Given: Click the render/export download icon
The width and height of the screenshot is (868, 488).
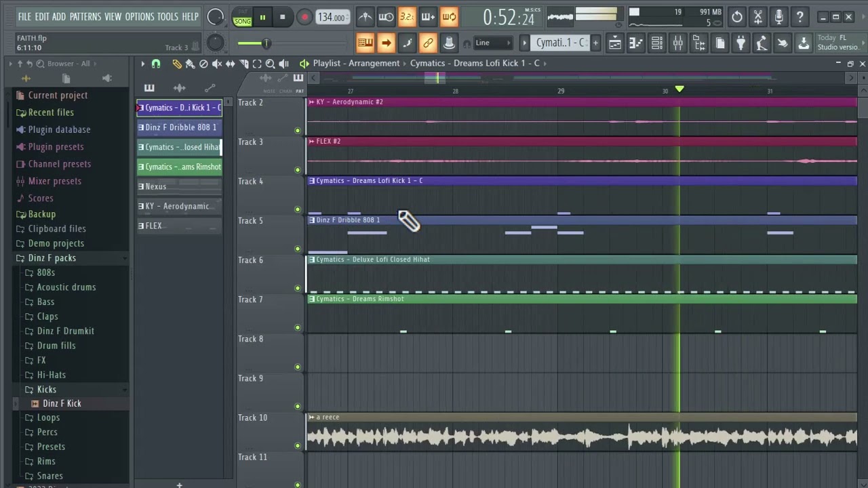Looking at the screenshot, I should click(804, 43).
